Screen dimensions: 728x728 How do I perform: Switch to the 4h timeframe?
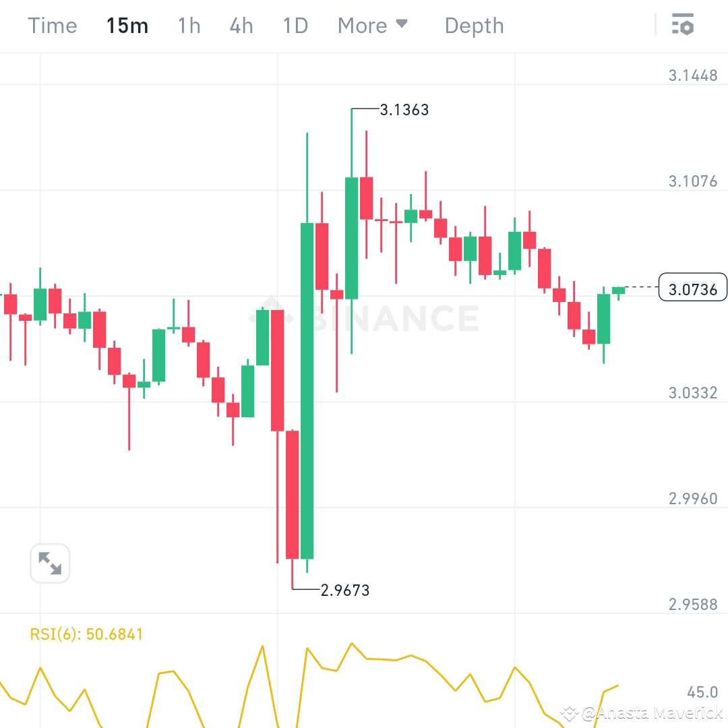coord(241,25)
